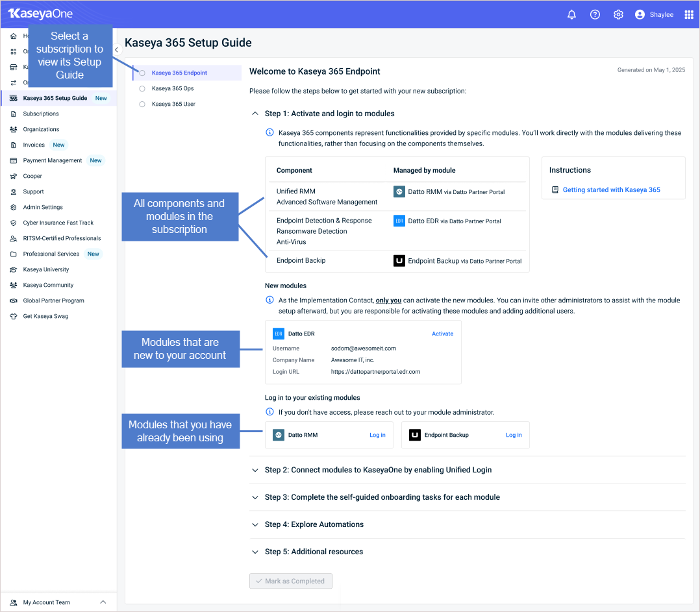
Task: Click Log in for Endpoint Backup
Action: (514, 435)
